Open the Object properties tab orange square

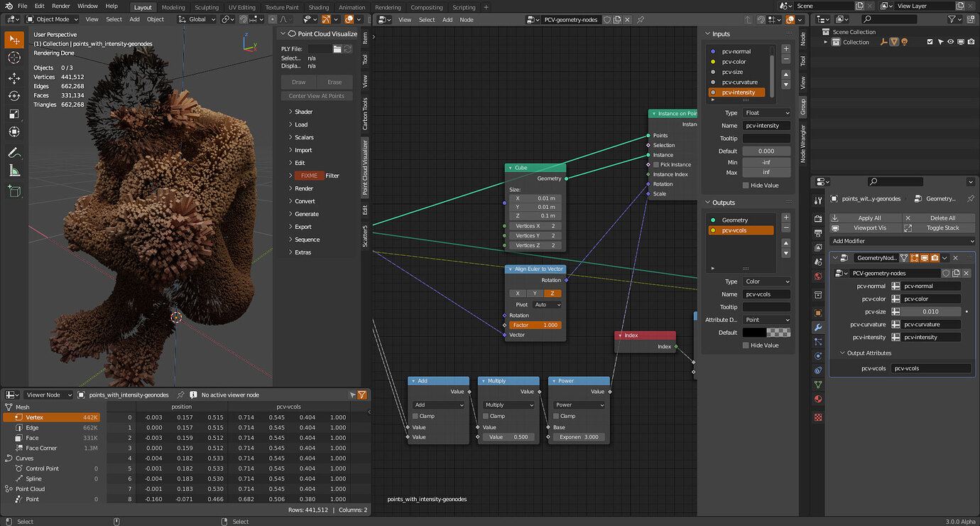point(818,313)
